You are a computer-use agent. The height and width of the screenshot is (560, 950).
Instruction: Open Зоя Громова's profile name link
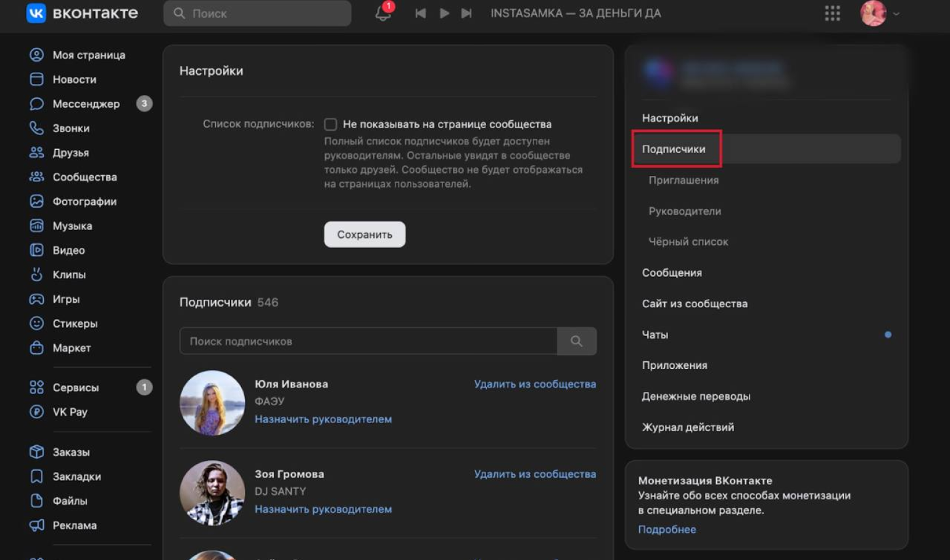coord(289,474)
